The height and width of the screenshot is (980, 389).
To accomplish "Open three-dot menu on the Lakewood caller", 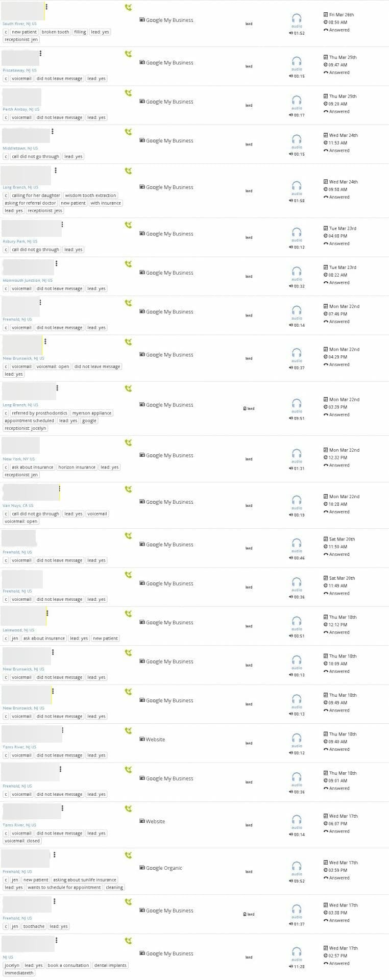I will (x=47, y=613).
